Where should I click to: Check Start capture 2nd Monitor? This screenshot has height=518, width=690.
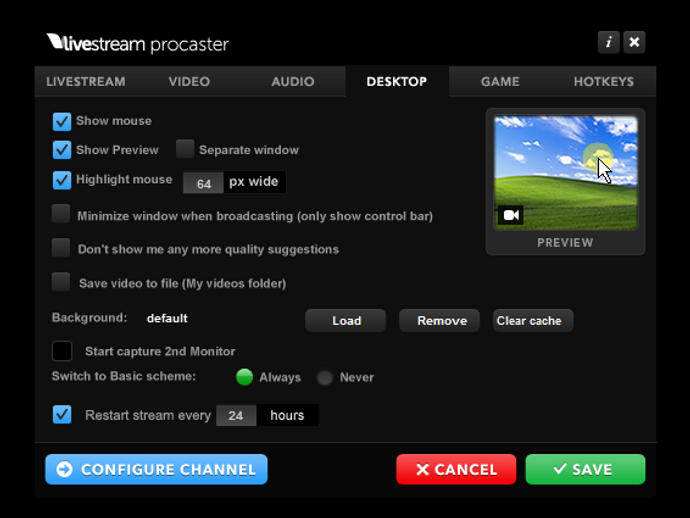(62, 351)
